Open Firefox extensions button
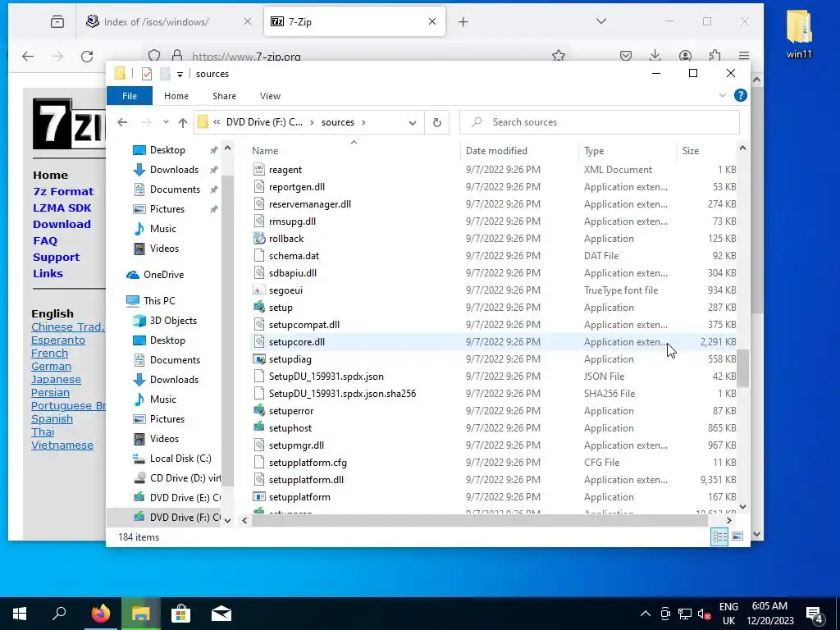The height and width of the screenshot is (630, 840). click(x=714, y=55)
